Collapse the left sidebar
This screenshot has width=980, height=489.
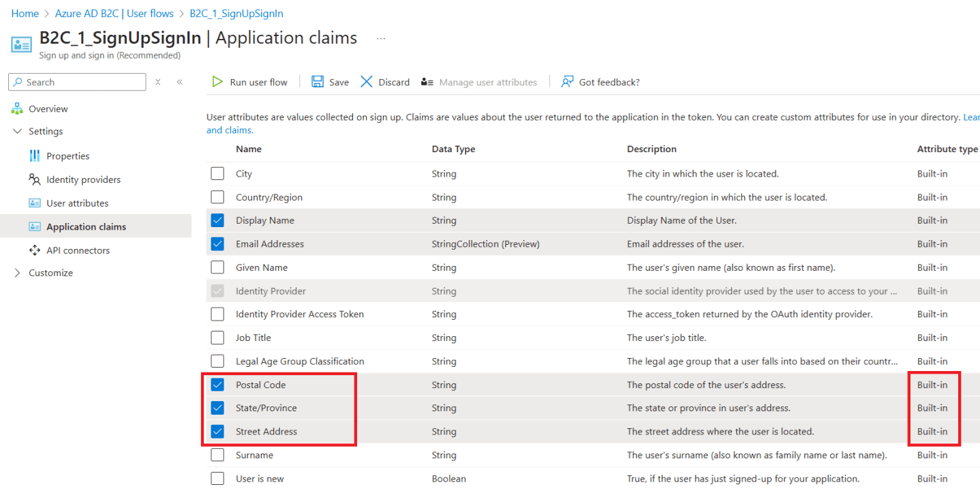[179, 81]
